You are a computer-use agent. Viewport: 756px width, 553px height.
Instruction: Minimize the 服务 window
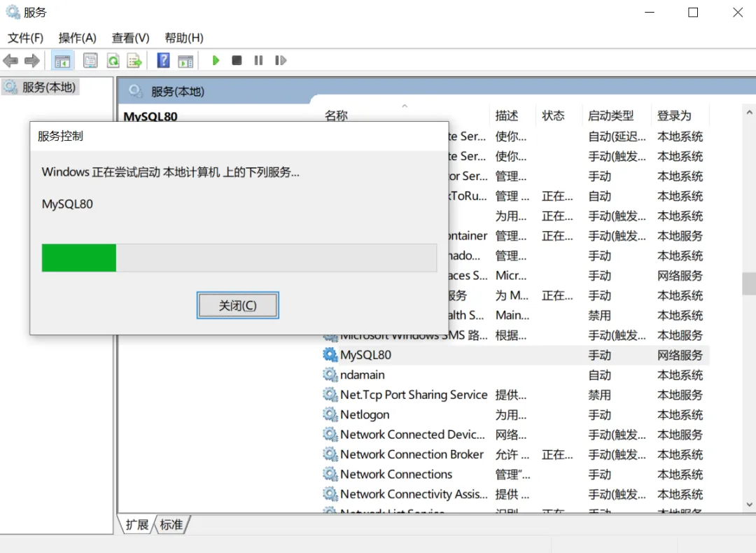(650, 13)
